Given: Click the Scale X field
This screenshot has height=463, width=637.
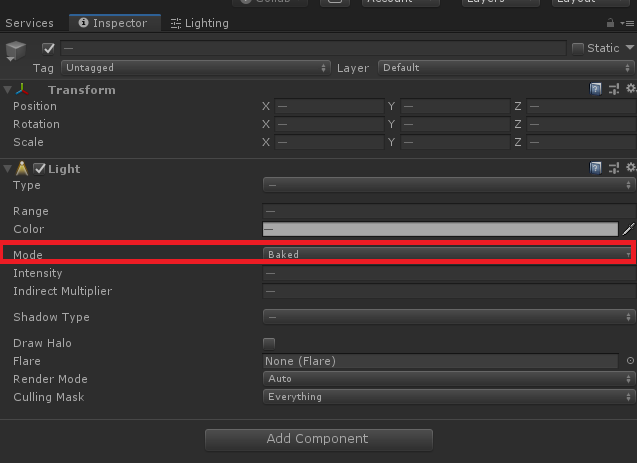Looking at the screenshot, I should 329,142.
